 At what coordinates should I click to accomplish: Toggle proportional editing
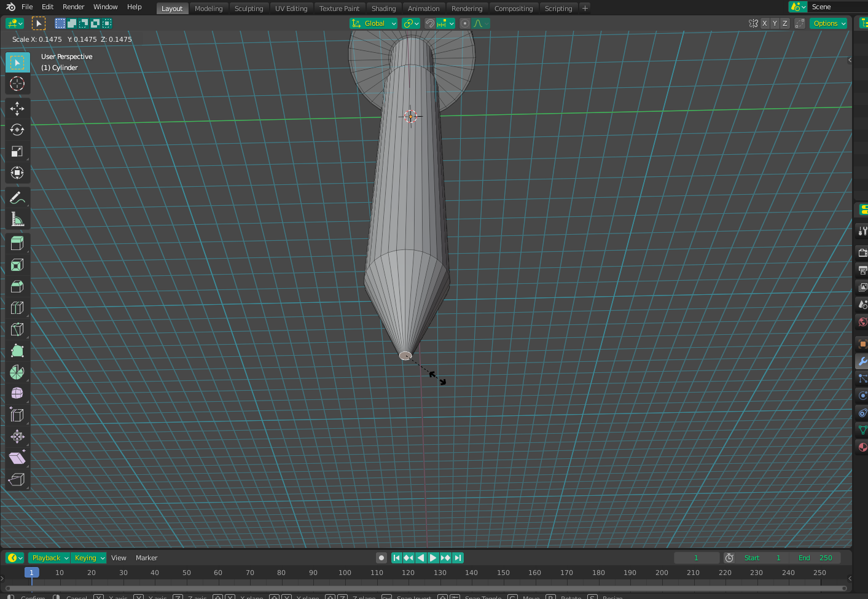464,23
